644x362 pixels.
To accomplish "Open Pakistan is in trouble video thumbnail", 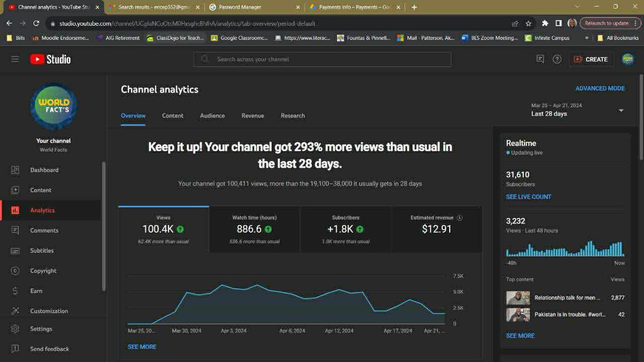I will click(518, 315).
